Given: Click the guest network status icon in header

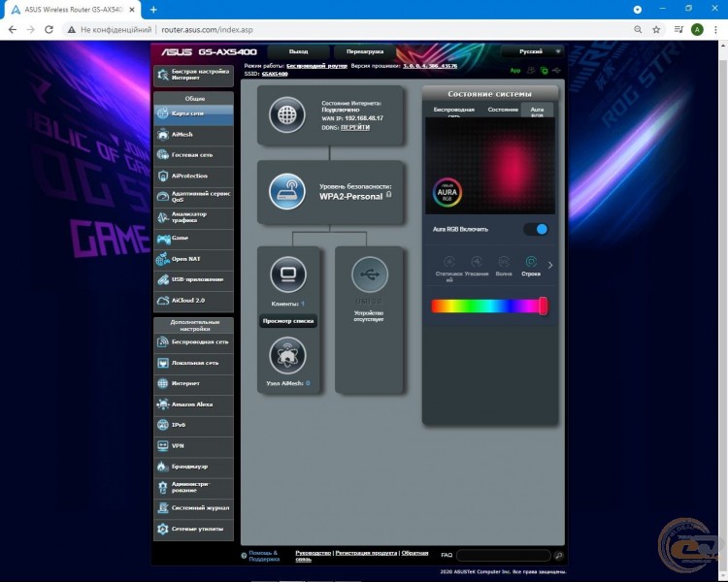Looking at the screenshot, I should [531, 71].
